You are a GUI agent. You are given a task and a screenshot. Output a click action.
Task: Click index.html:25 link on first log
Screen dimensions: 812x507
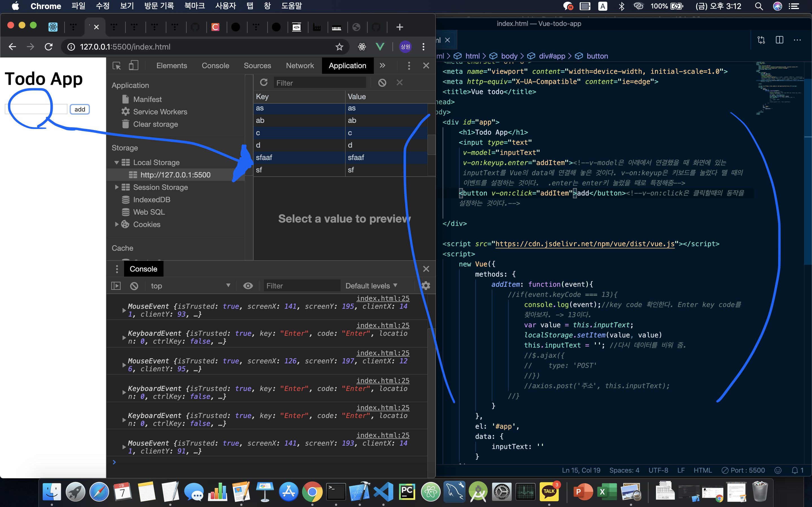[x=383, y=298]
